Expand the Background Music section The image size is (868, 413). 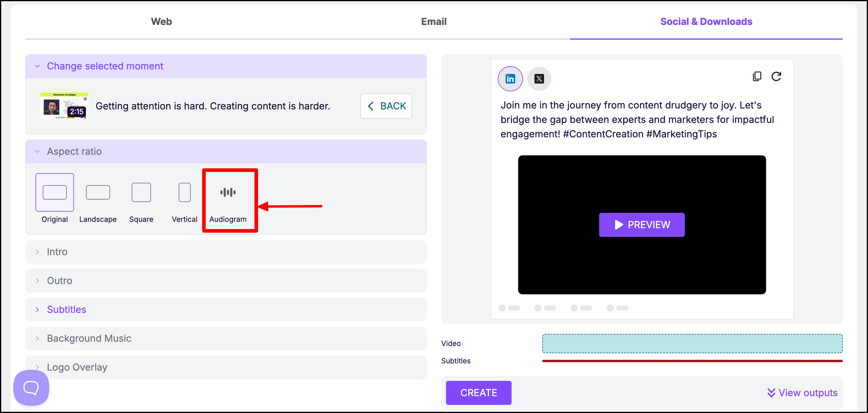click(89, 338)
